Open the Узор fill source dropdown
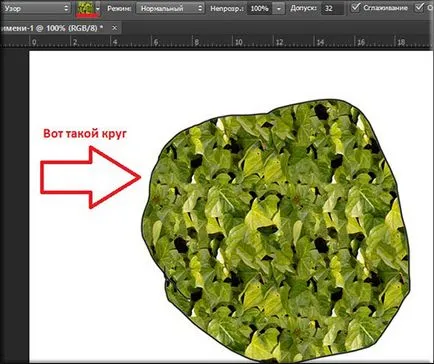434x364 pixels. [35, 8]
